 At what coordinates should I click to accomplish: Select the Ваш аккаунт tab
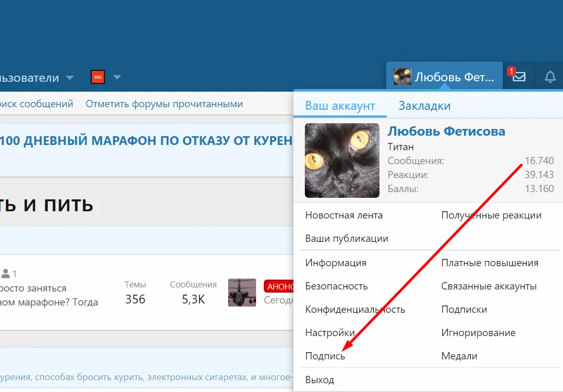[x=340, y=106]
